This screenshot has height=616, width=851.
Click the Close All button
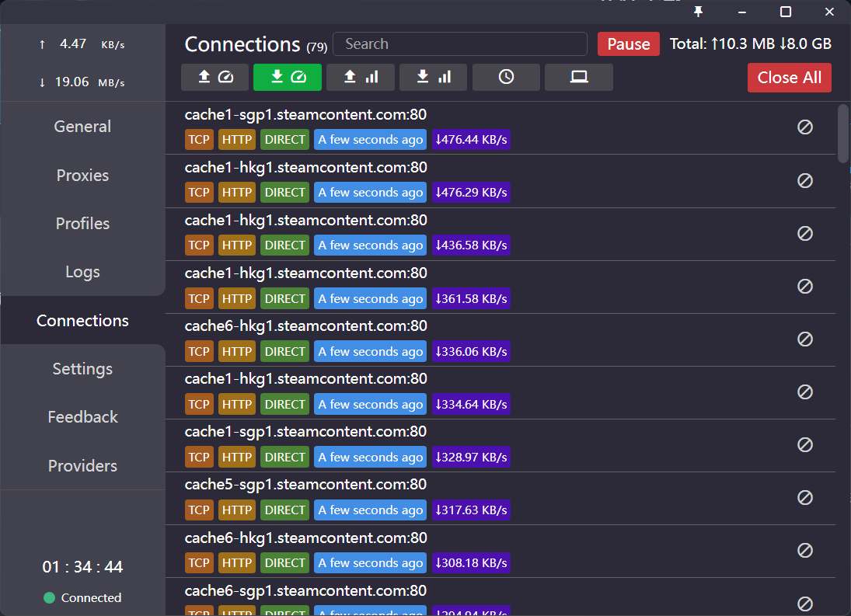789,78
